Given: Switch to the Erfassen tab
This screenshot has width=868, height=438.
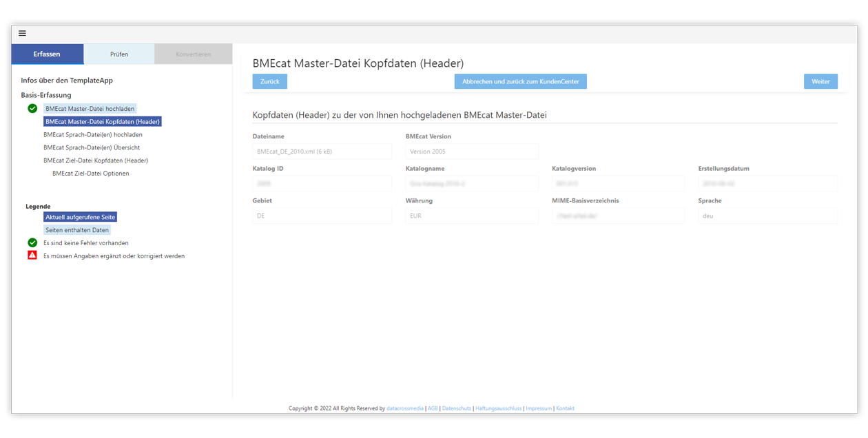Looking at the screenshot, I should [x=48, y=54].
